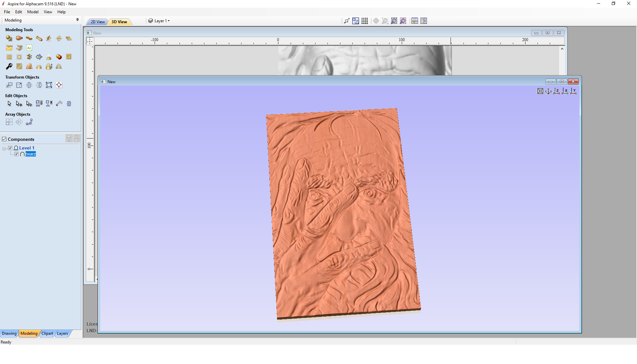The height and width of the screenshot is (364, 637).
Task: Click the Sculpting tool icon
Action: point(49,38)
